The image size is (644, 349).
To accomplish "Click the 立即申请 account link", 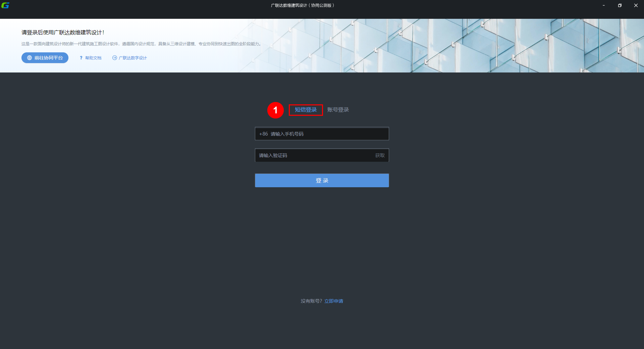I will (334, 301).
